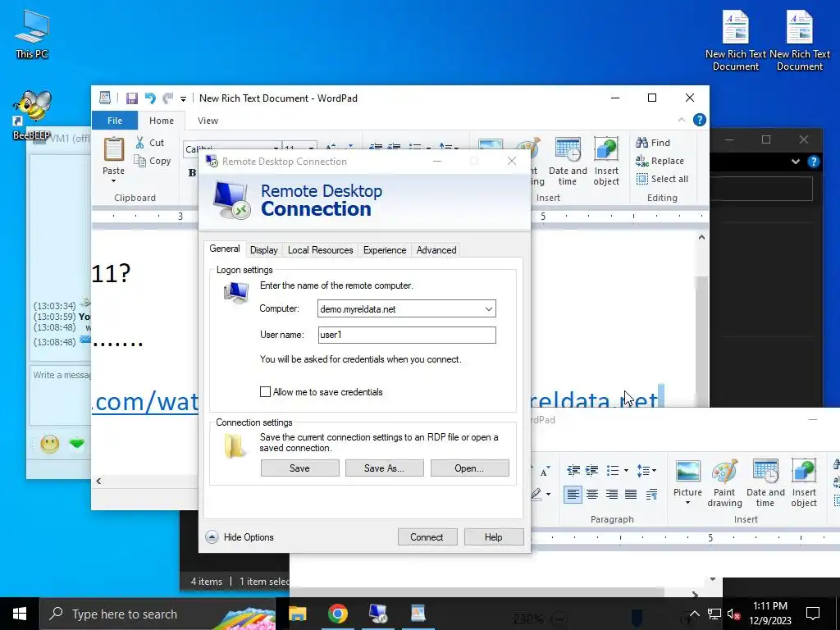The width and height of the screenshot is (840, 630).
Task: Click Decrease indent icon in lower WordPad ribbon
Action: click(573, 470)
